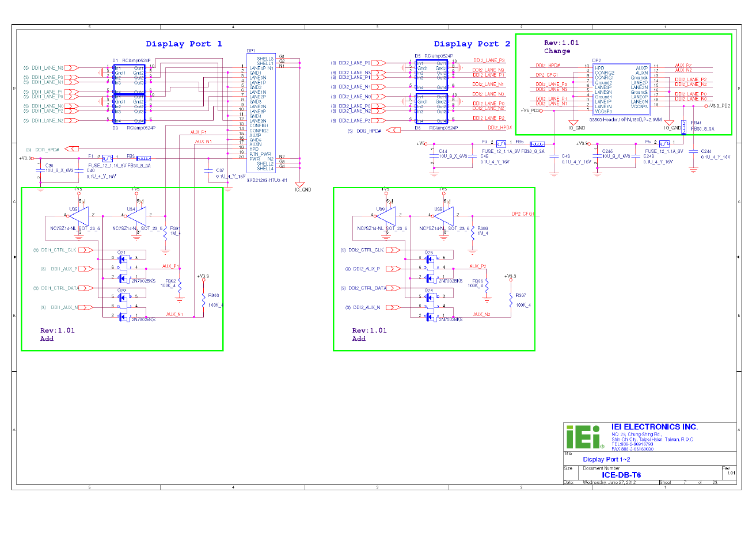This screenshot has height=534, width=756.
Task: Select the R397 resistor symbol
Action: 511,299
